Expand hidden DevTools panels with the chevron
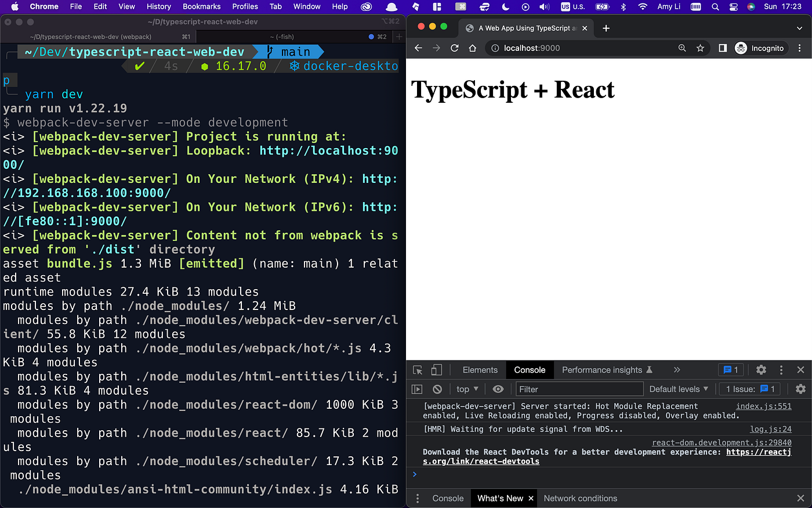812x508 pixels. click(x=676, y=369)
